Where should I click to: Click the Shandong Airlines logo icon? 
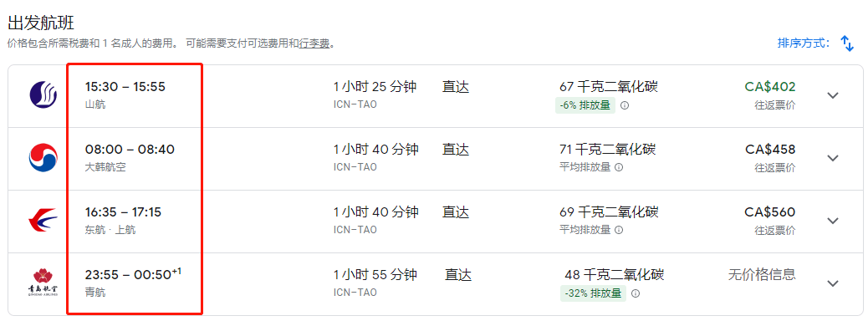click(43, 94)
